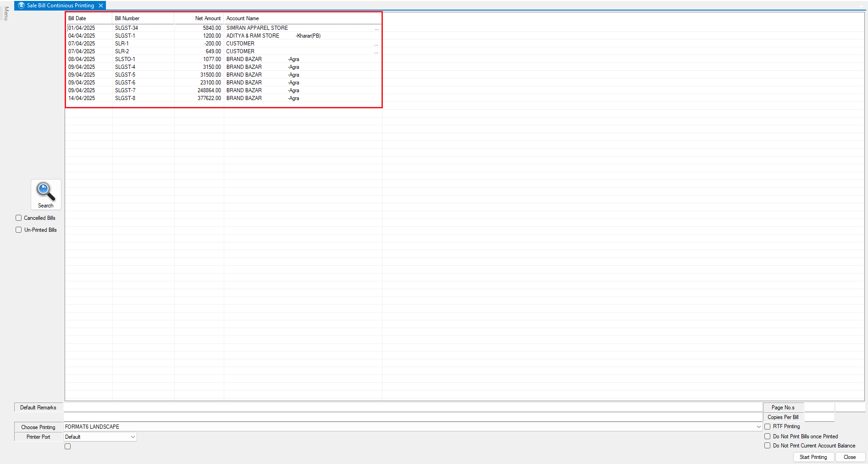The image size is (868, 464).
Task: Open the Printer Port Default dropdown
Action: click(x=133, y=437)
